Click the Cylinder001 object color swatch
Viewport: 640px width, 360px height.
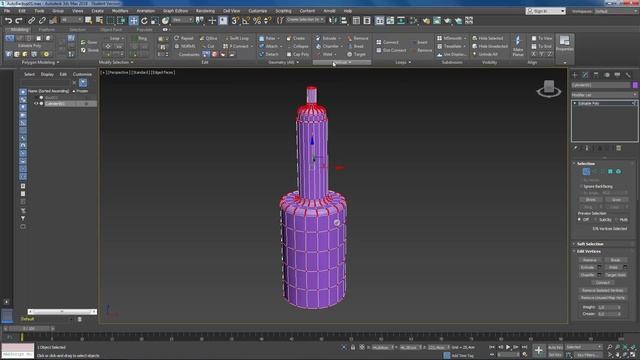click(635, 85)
